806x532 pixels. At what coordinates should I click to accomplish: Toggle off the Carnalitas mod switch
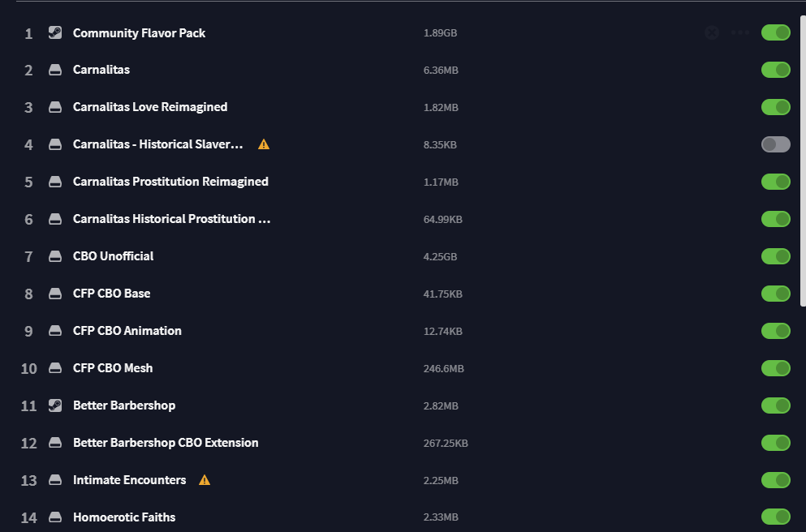pyautogui.click(x=776, y=70)
